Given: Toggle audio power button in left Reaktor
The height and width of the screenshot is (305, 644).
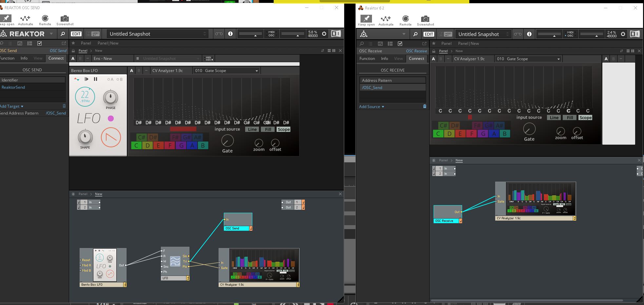Looking at the screenshot, I should [324, 34].
